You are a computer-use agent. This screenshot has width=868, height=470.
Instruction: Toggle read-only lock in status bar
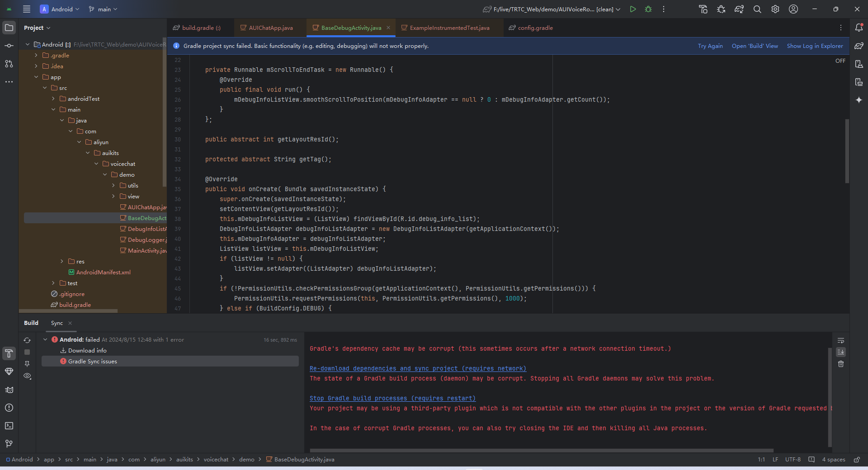[857, 460]
